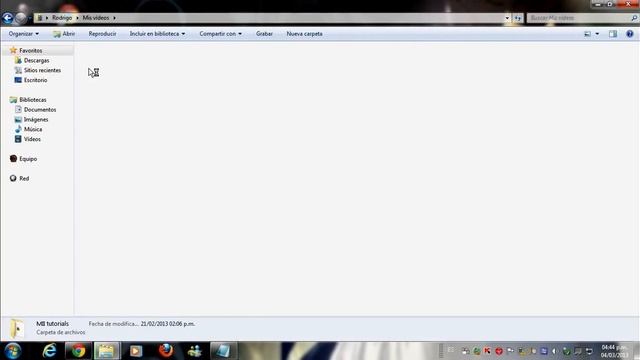The height and width of the screenshot is (360, 640).
Task: Open the view options dropdown arrow
Action: pos(597,34)
